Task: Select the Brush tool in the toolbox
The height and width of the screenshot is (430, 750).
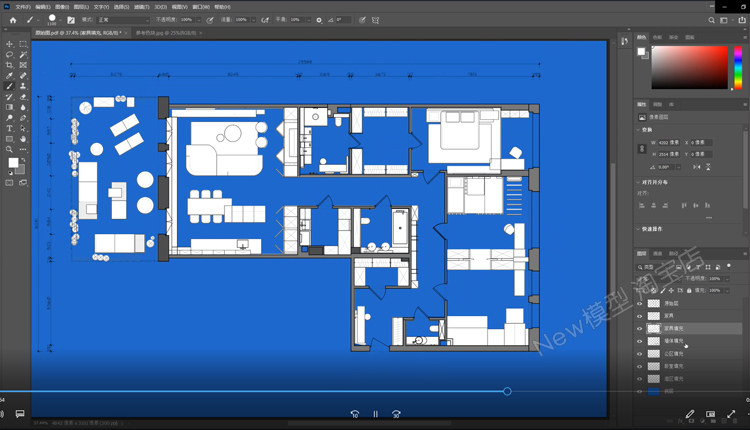Action: pyautogui.click(x=9, y=87)
